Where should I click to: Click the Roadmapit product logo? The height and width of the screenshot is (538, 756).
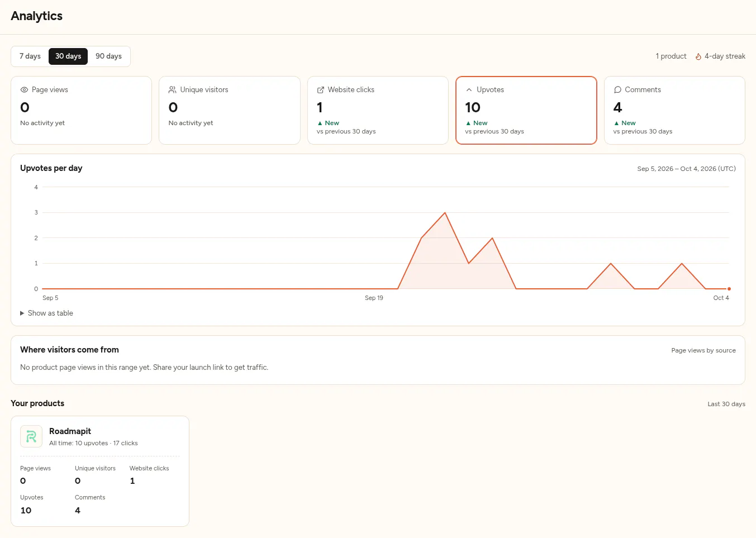point(31,436)
